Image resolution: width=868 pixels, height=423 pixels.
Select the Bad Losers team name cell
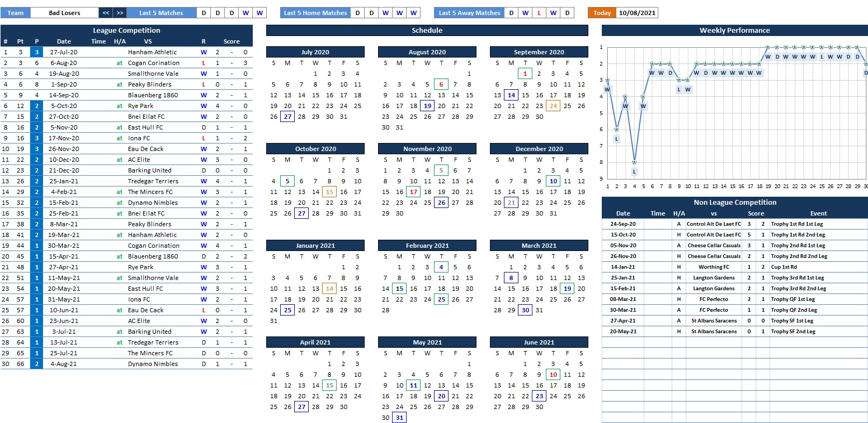click(x=65, y=13)
